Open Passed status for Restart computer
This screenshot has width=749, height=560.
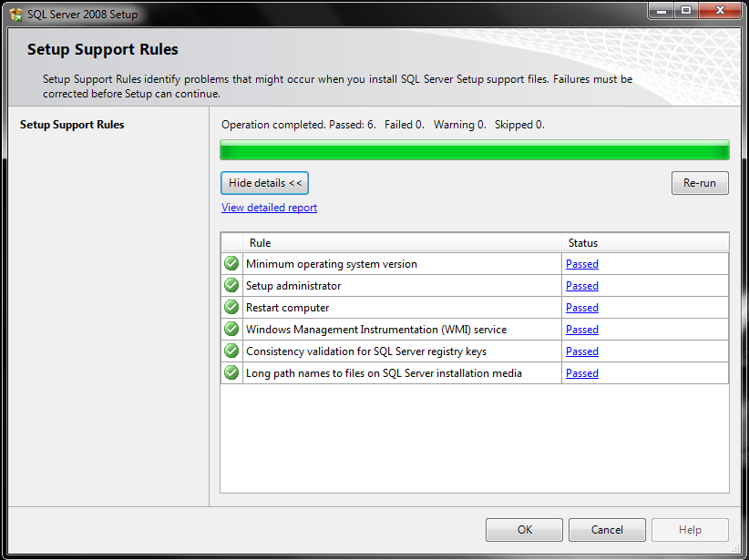click(x=581, y=307)
